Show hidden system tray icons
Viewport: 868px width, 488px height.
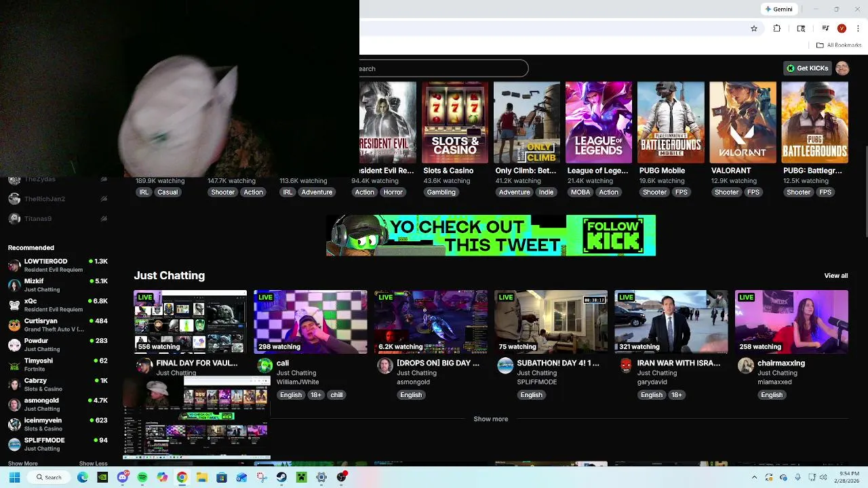pyautogui.click(x=754, y=477)
